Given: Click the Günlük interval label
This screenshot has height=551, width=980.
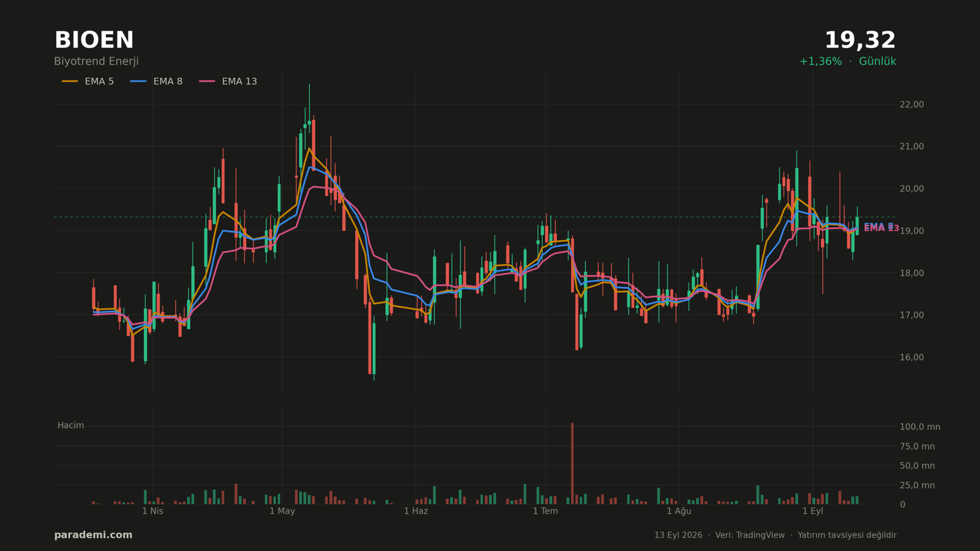Looking at the screenshot, I should 877,62.
